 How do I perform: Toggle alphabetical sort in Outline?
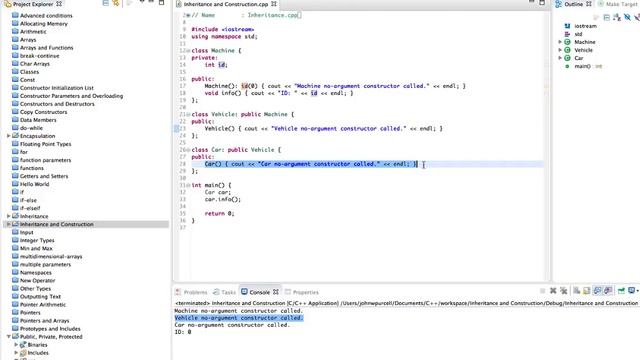pyautogui.click(x=617, y=18)
